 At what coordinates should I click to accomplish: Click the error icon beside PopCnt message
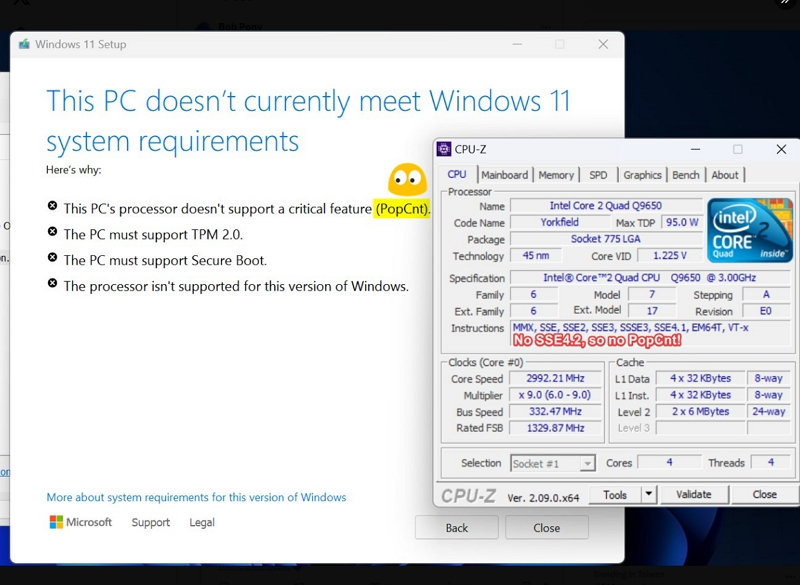tap(52, 206)
